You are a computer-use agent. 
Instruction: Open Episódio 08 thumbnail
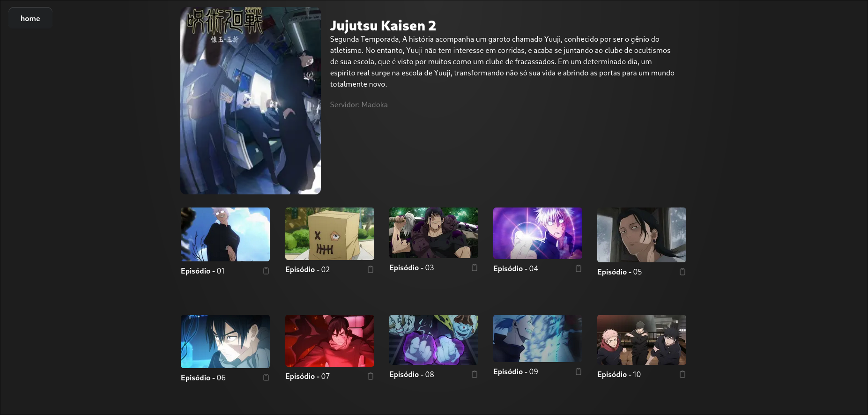pyautogui.click(x=434, y=340)
